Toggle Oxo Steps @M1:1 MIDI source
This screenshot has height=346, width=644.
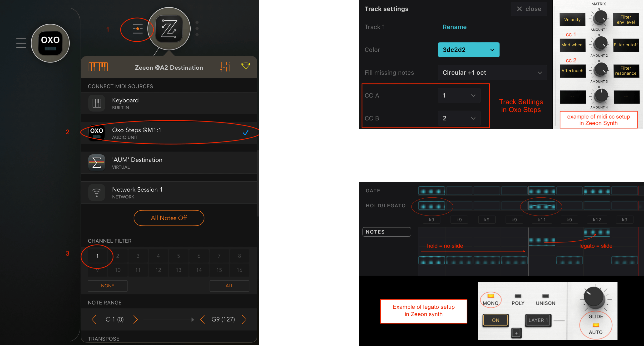click(x=169, y=133)
